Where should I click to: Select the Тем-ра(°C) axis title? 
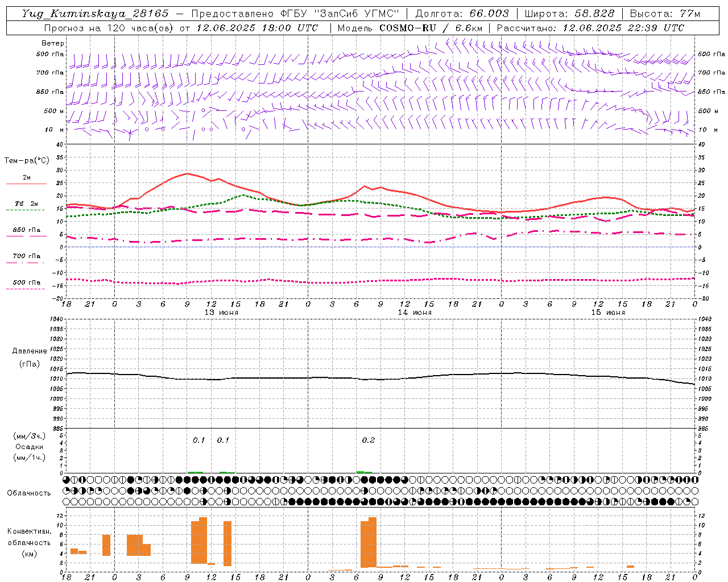[27, 161]
